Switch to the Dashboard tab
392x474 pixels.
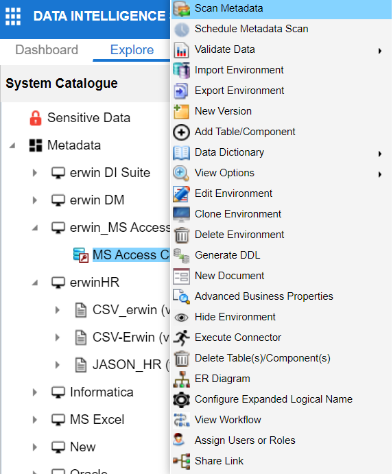click(x=47, y=50)
